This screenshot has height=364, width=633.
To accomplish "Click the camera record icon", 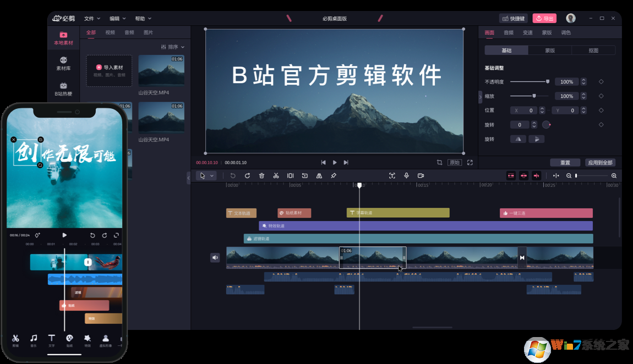I will (x=421, y=176).
